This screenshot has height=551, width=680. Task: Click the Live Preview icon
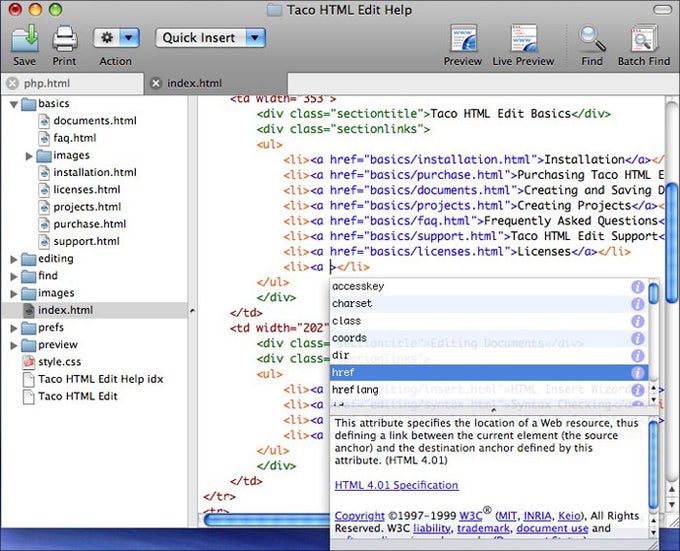[524, 39]
